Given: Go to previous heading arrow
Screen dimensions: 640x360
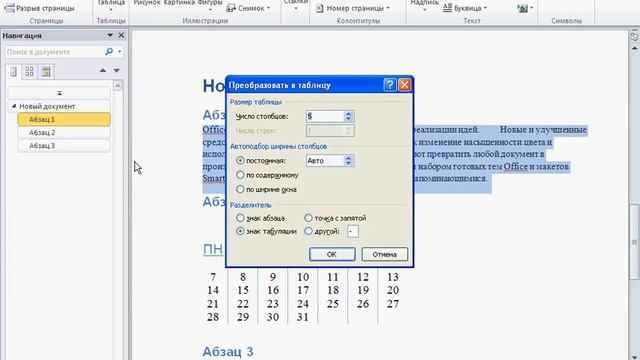Looking at the screenshot, I should [103, 71].
